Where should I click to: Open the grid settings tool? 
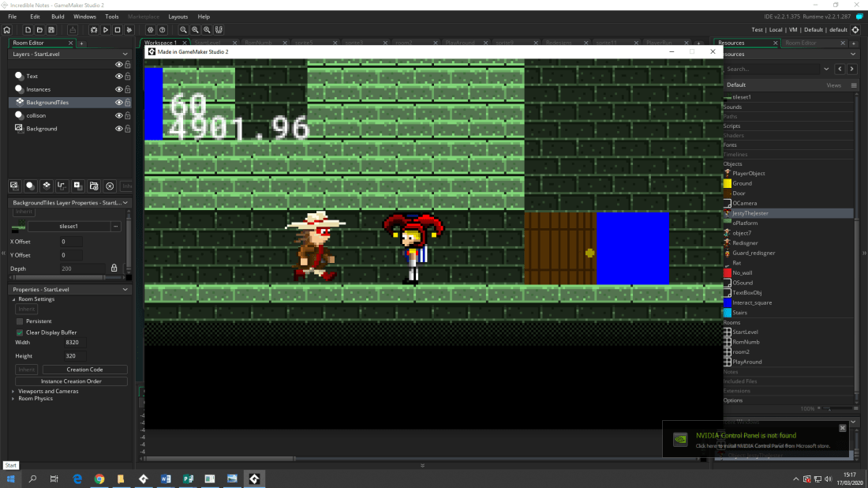219,30
